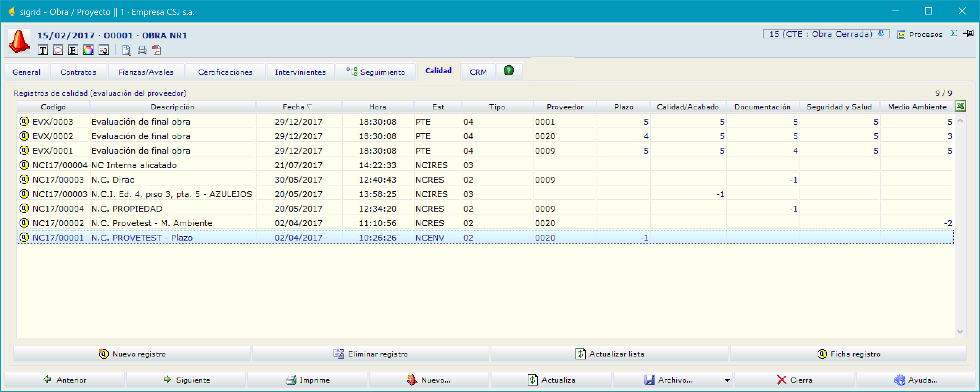Open the Procesos menu
980x392 pixels.
[920, 34]
